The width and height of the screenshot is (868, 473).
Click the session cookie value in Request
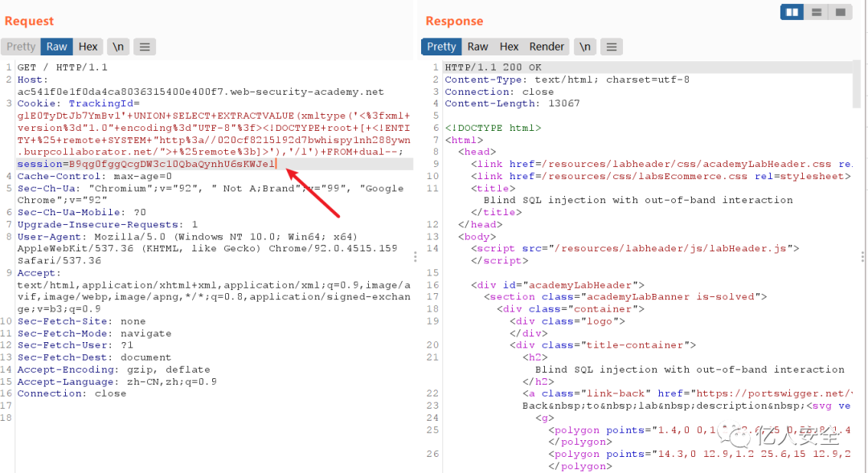(x=172, y=165)
